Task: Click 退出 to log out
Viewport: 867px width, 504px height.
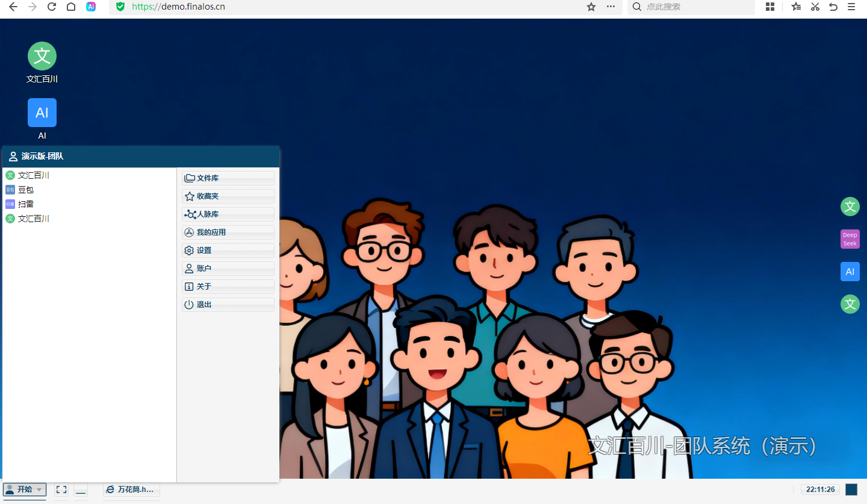Action: point(228,305)
